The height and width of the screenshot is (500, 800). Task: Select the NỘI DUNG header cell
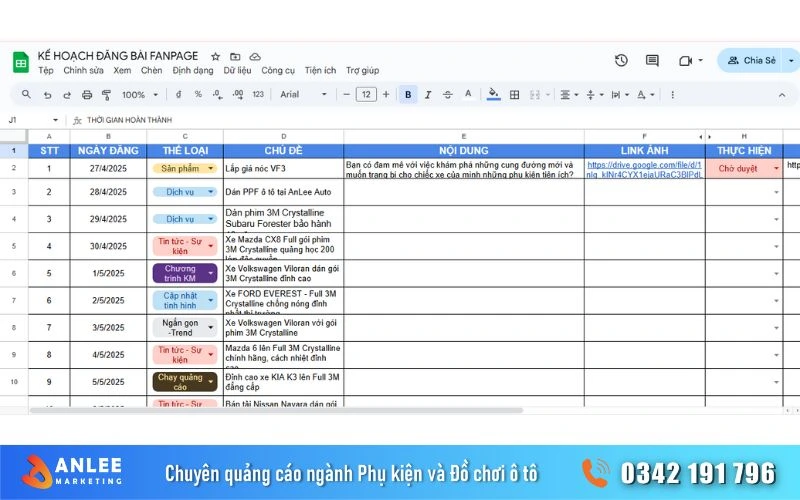point(464,151)
